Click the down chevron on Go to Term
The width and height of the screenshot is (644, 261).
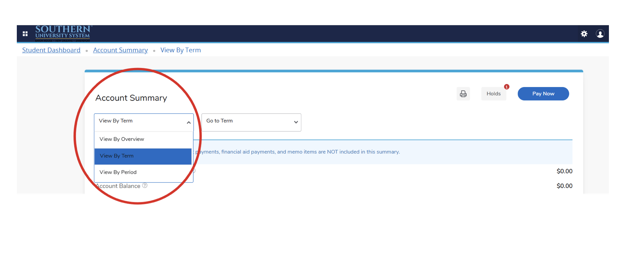point(296,122)
